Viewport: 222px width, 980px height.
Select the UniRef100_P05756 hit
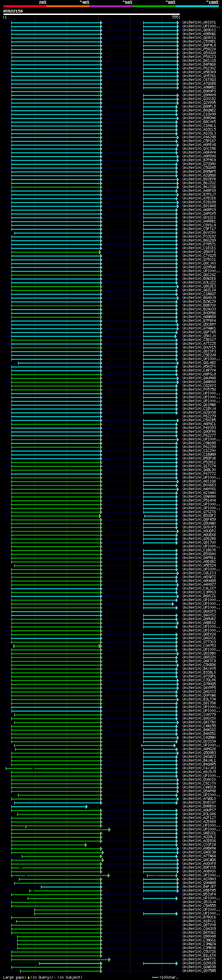(199, 390)
